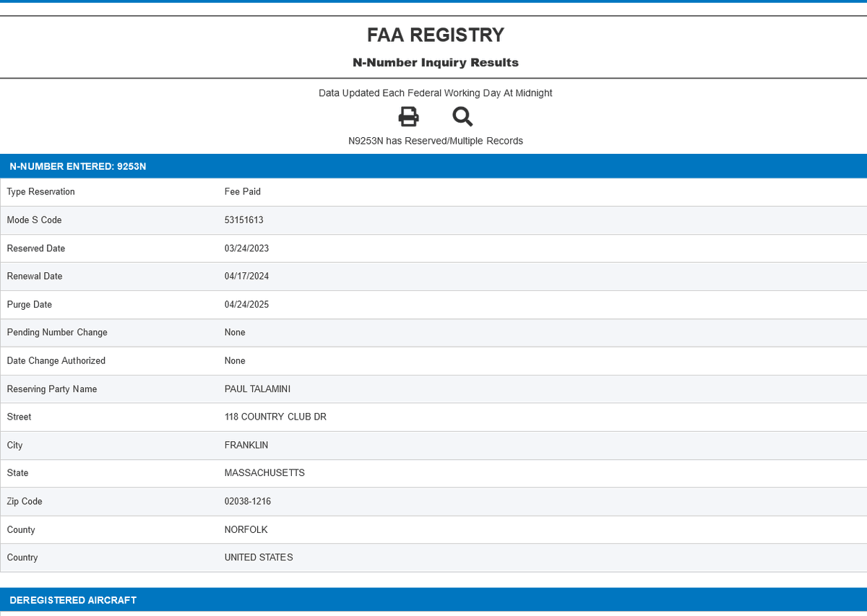Click the city value FRANKLIN
This screenshot has height=616, width=867.
(246, 446)
